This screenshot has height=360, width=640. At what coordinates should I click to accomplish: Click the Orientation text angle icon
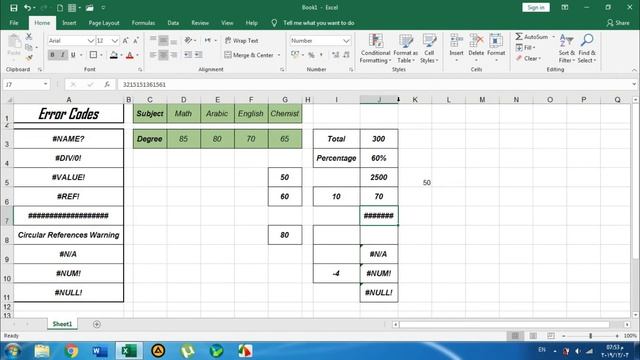[x=188, y=40]
